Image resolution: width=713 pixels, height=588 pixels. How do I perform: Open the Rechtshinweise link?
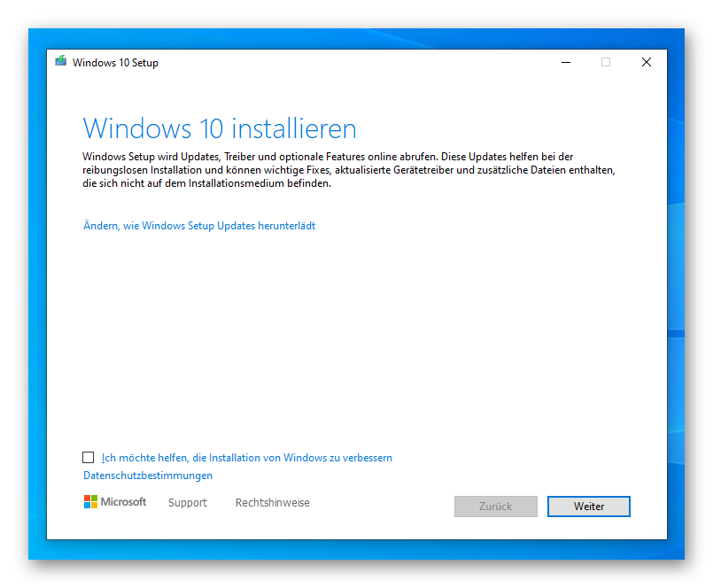273,502
